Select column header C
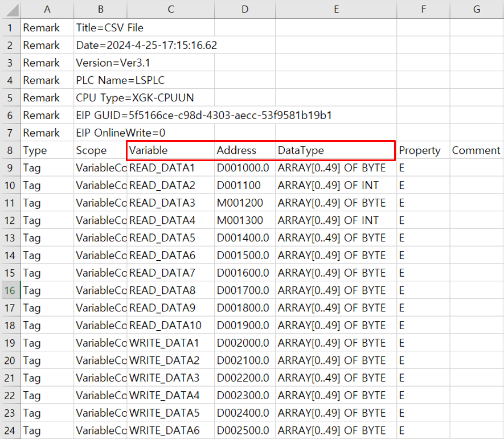The width and height of the screenshot is (504, 439). pos(170,10)
